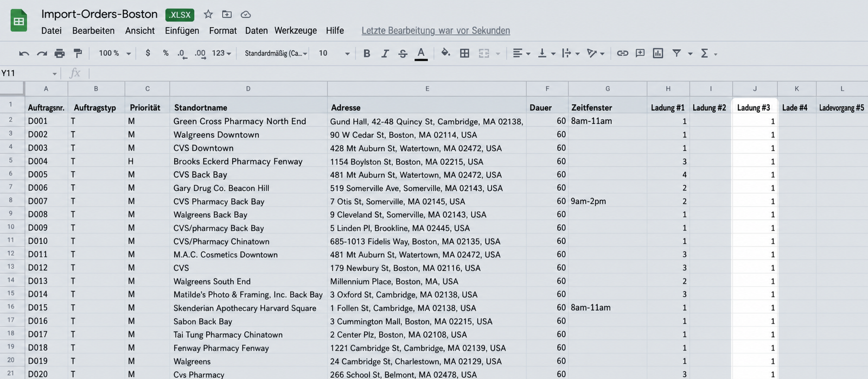Select address 179 Newbury St cell
868x379 pixels.
click(x=427, y=268)
